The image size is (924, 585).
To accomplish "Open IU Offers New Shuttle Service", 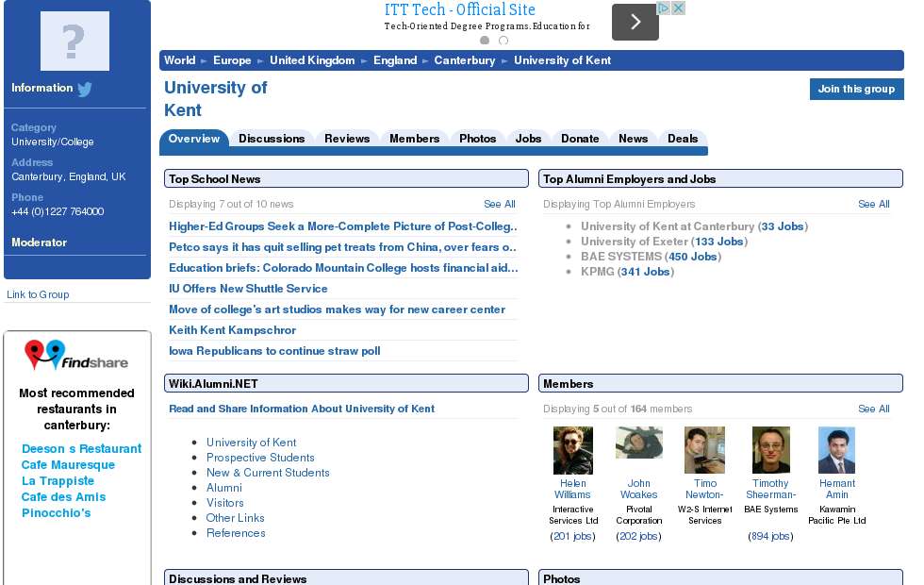I will pyautogui.click(x=248, y=289).
